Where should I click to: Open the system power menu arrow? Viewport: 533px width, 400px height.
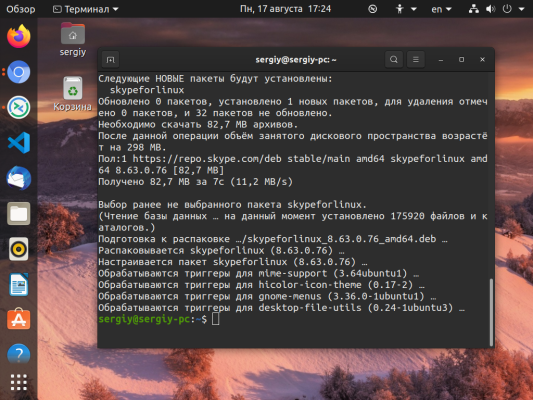click(x=521, y=9)
